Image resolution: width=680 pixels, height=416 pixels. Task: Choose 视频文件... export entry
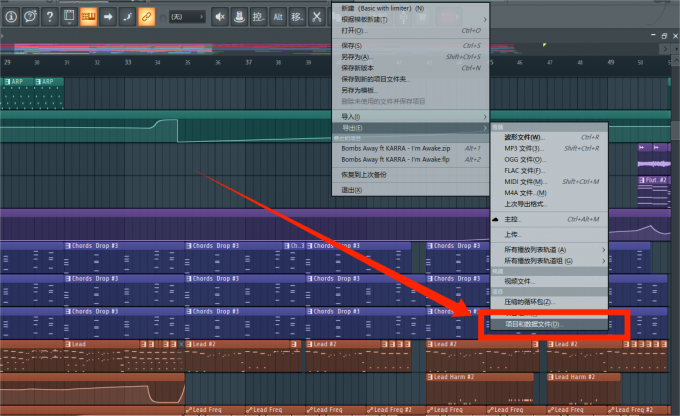click(549, 282)
